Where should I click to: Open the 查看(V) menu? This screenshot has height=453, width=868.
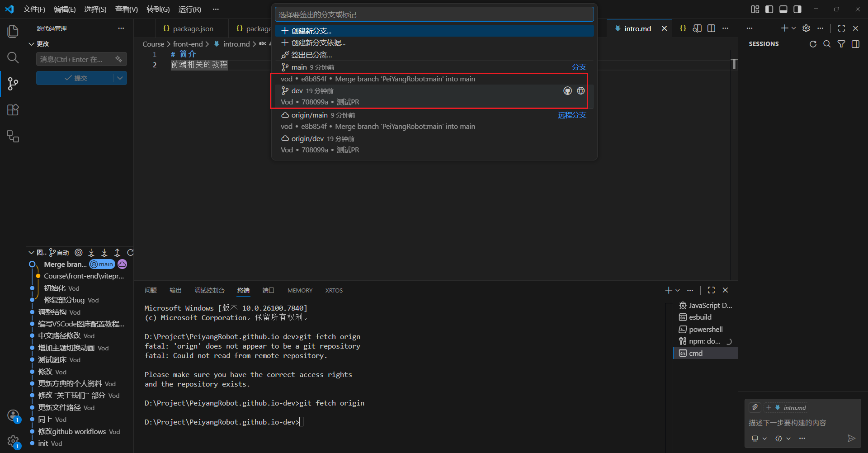coord(127,9)
